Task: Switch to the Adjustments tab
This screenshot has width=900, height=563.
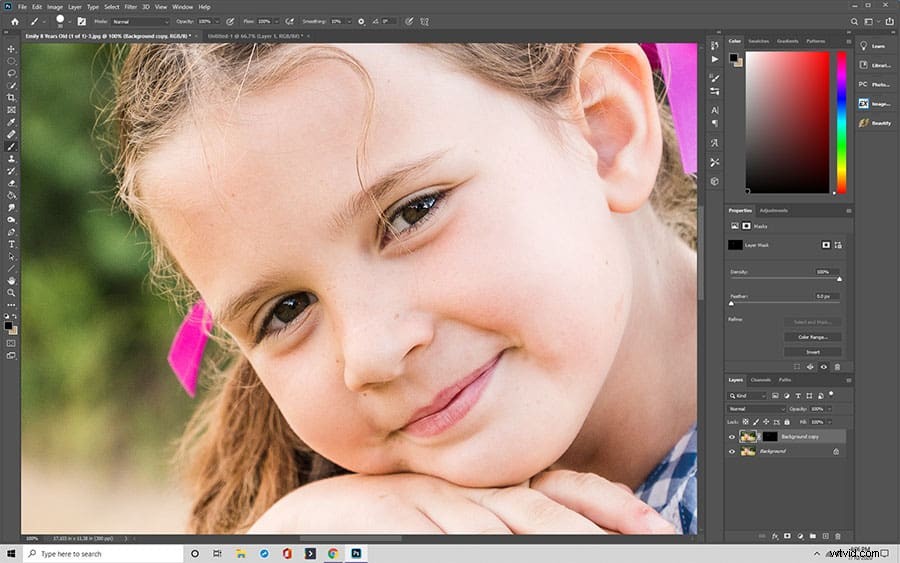Action: [773, 211]
